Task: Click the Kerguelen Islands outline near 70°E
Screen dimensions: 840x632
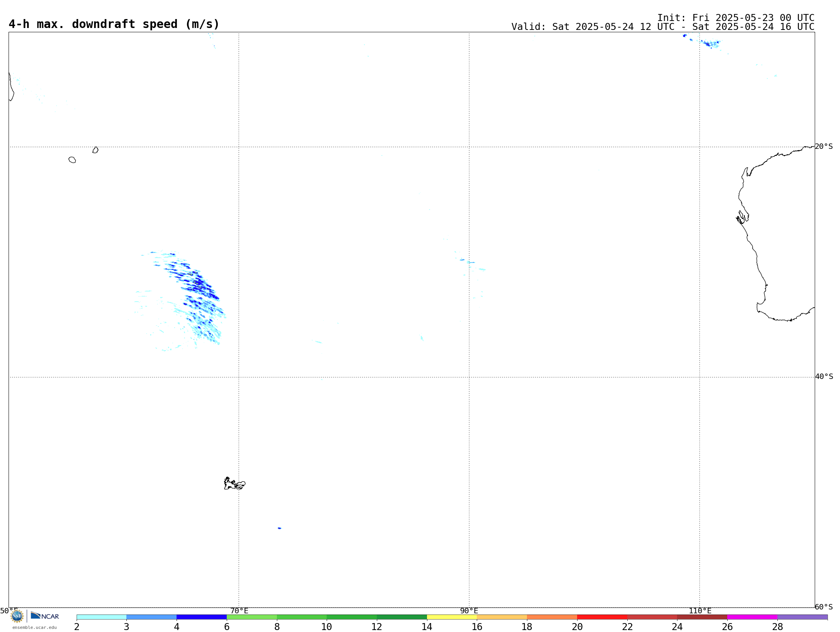Action: click(x=234, y=483)
